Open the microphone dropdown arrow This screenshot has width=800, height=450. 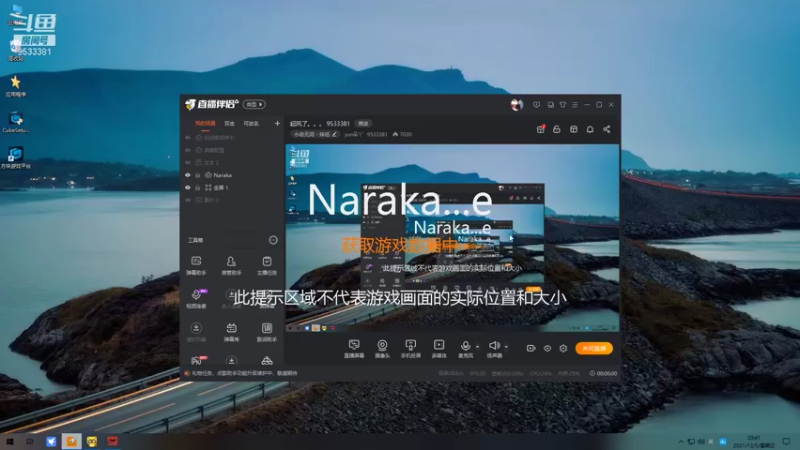[478, 347]
